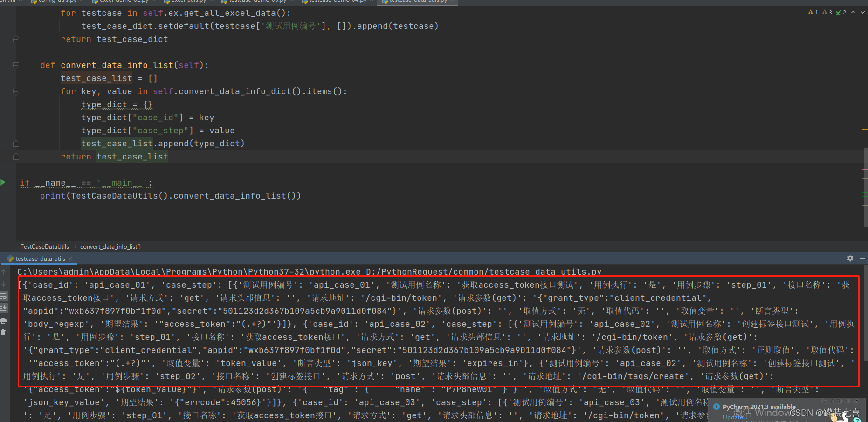This screenshot has width=868, height=422.
Task: Click TestCaseDataUtils breadcrumb
Action: click(x=45, y=246)
